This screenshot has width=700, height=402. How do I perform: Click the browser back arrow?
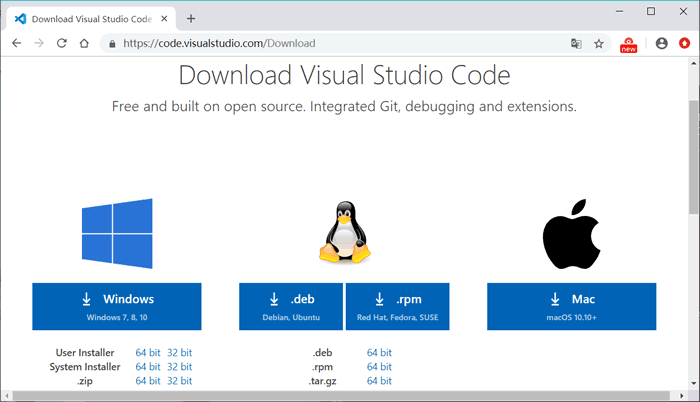tap(17, 43)
